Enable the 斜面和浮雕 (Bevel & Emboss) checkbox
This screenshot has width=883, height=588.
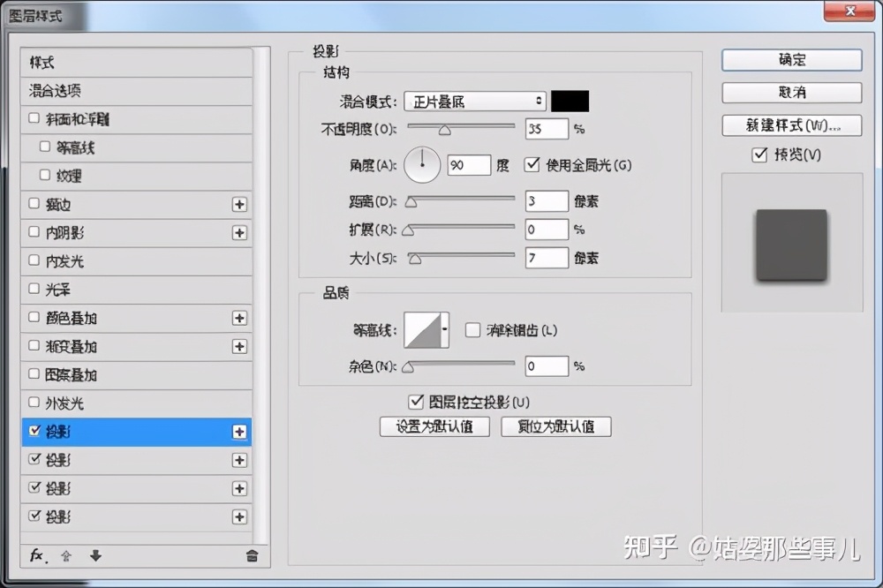(33, 119)
